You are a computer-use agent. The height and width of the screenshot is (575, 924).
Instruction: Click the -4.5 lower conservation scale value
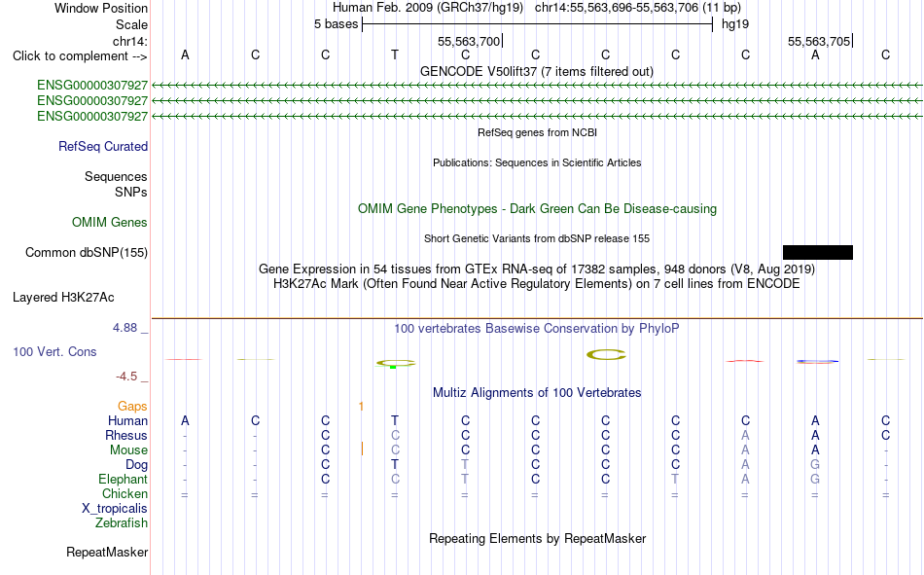click(126, 377)
